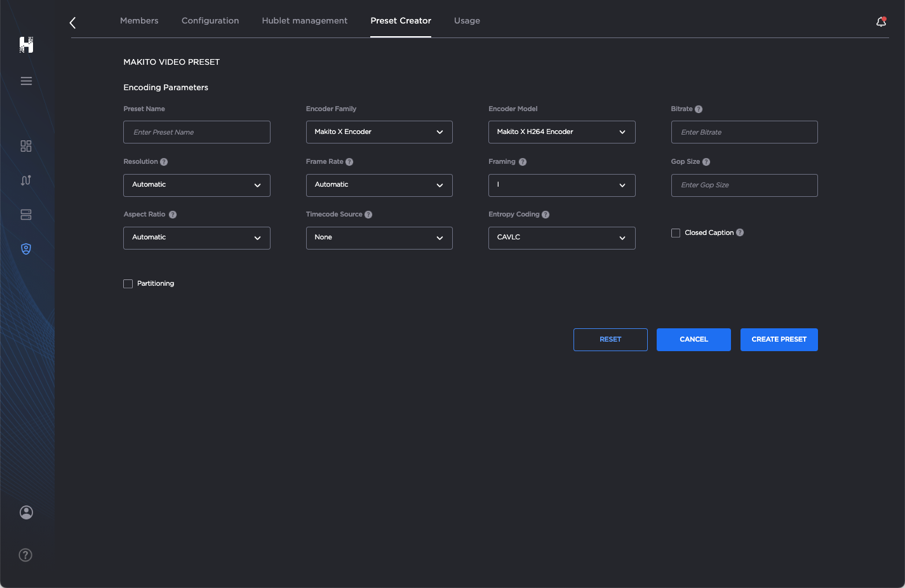Screen dimensions: 905x588
Task: Click the Haivision logo in the sidebar
Action: pyautogui.click(x=26, y=44)
